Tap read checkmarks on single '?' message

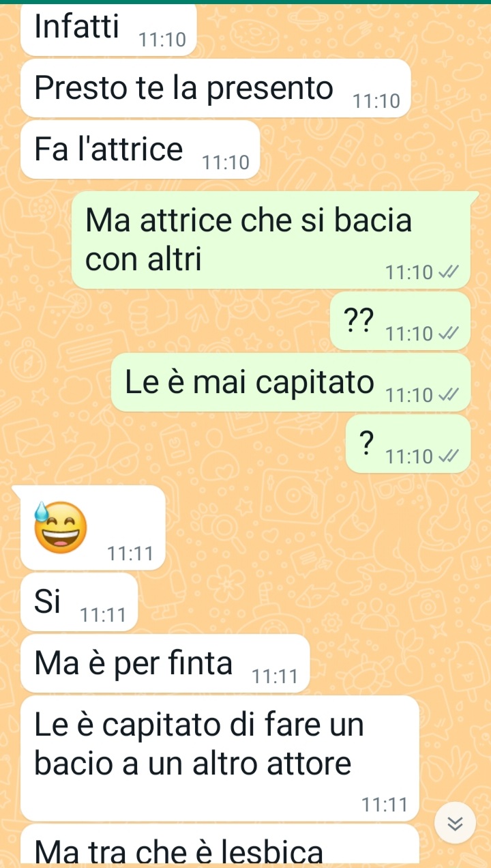pyautogui.click(x=447, y=456)
